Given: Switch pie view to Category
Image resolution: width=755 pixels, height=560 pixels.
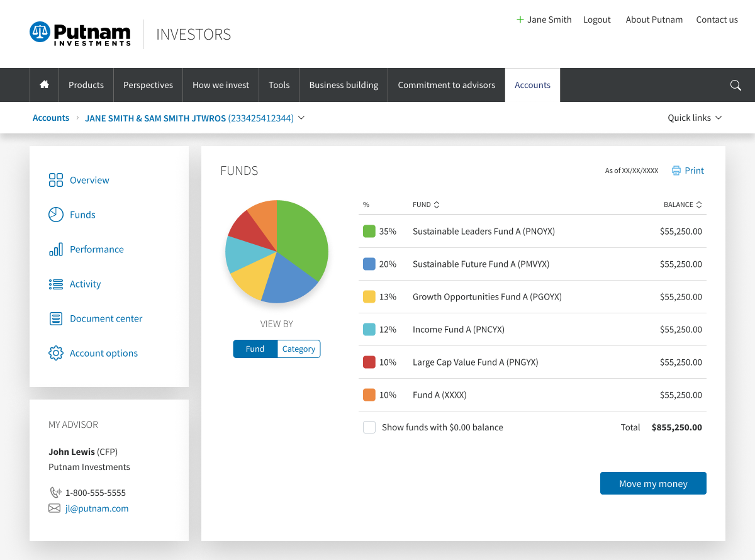Looking at the screenshot, I should (x=299, y=349).
